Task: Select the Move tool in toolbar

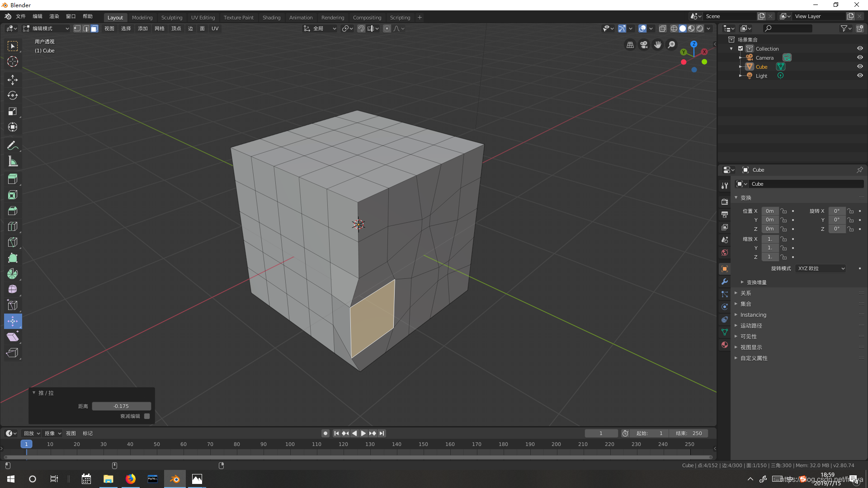Action: 13,80
